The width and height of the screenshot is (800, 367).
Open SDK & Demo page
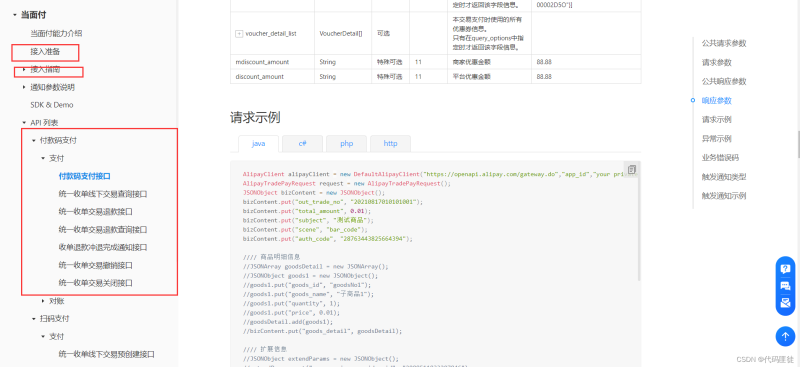[x=52, y=105]
